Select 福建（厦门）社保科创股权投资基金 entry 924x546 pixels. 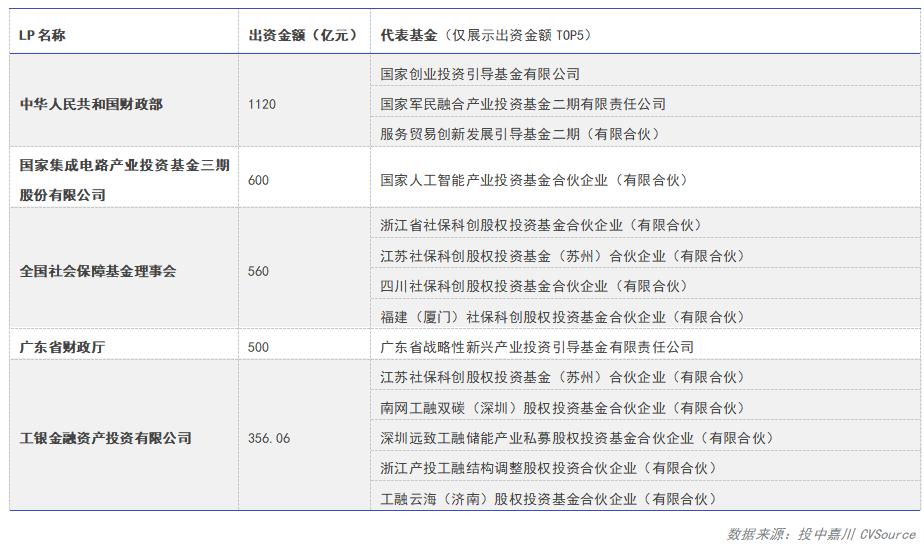(562, 317)
